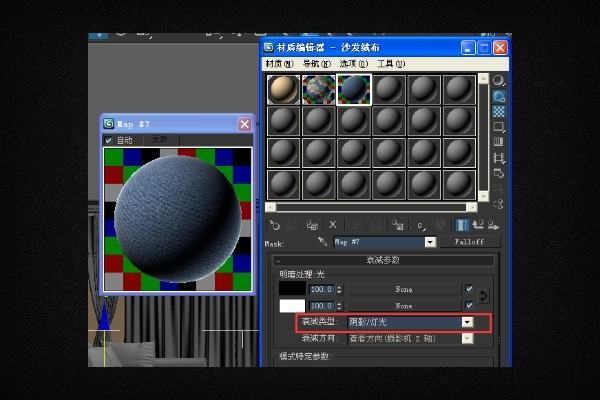This screenshot has width=600, height=400.
Task: Toggle the Backlight icon
Action: tap(498, 96)
